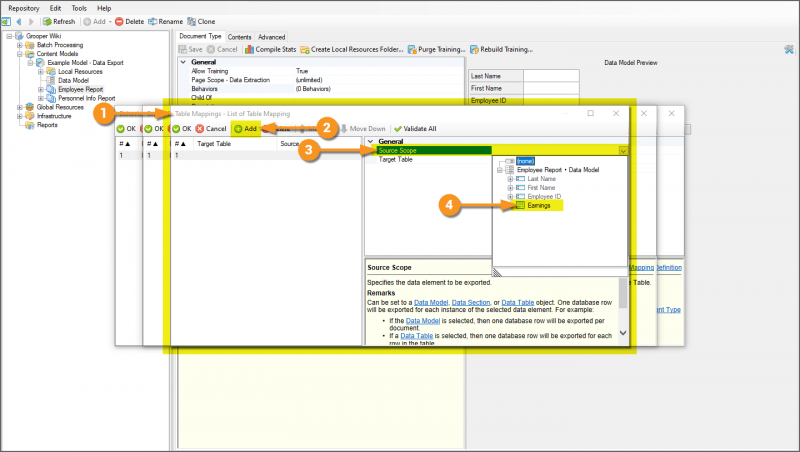Screen dimensions: 800x452
Task: Collapse General section in Table Mappings grid
Action: coord(371,141)
